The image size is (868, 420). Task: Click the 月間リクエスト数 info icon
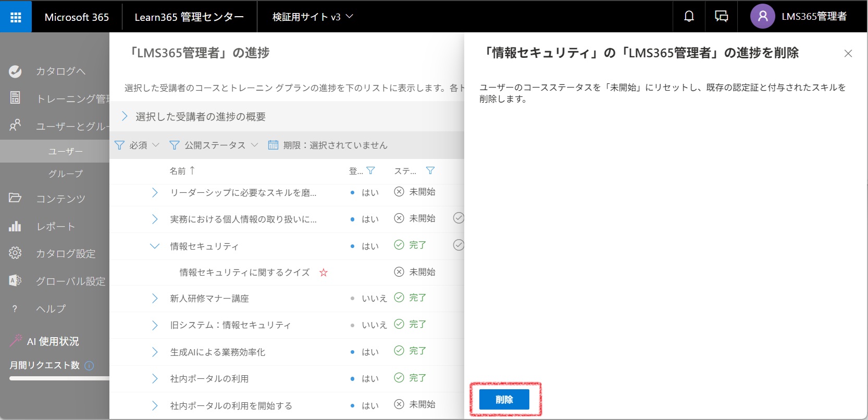pyautogui.click(x=89, y=366)
